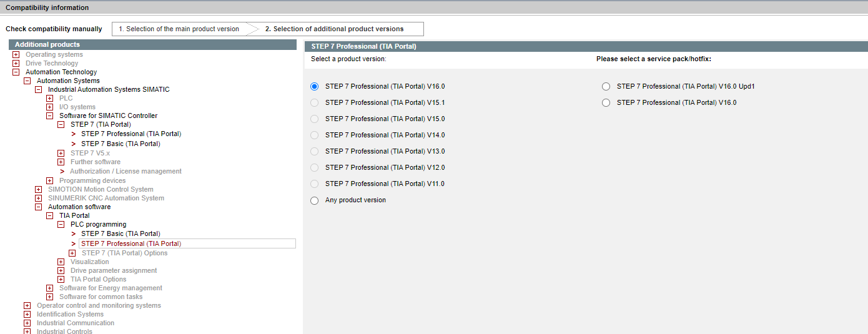Open STEP 7 Professional under STEP 7 (TIA Portal)

coord(131,134)
